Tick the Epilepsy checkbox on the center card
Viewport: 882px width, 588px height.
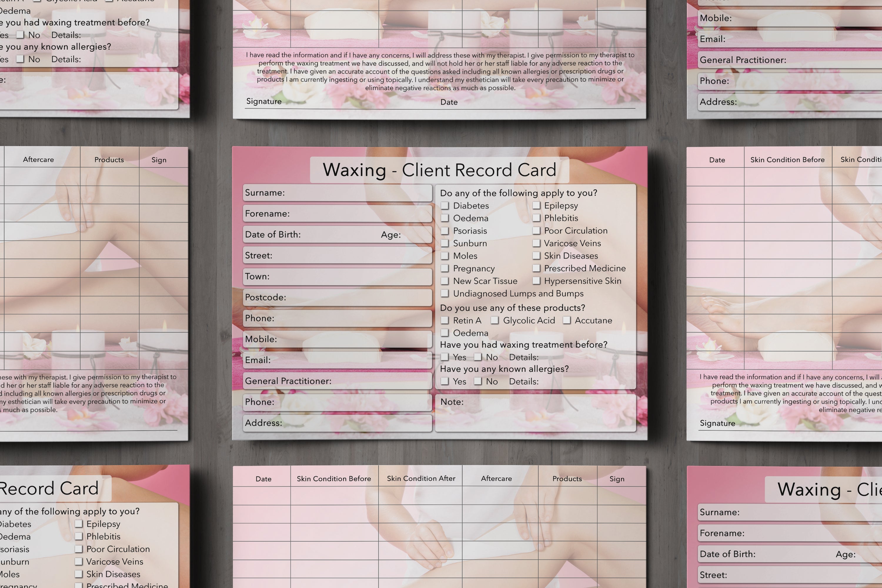[x=537, y=205]
